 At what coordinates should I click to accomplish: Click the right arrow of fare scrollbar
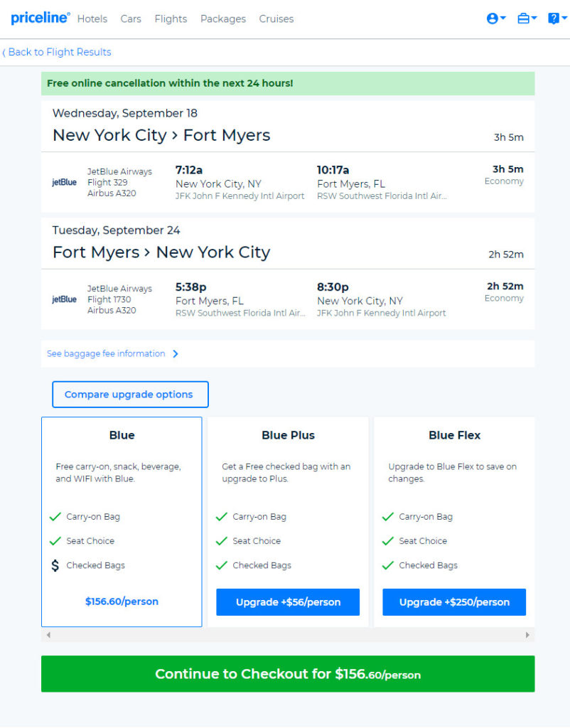pyautogui.click(x=527, y=635)
